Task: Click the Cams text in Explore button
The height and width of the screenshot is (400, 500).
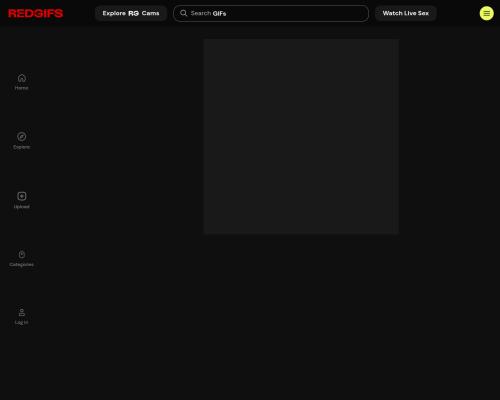Action: pos(151,13)
